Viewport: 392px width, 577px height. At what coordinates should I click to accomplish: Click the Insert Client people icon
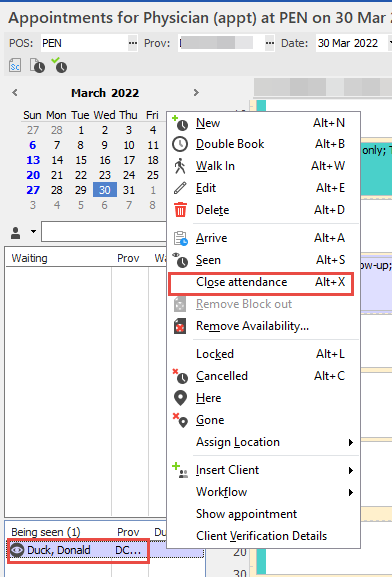[180, 470]
